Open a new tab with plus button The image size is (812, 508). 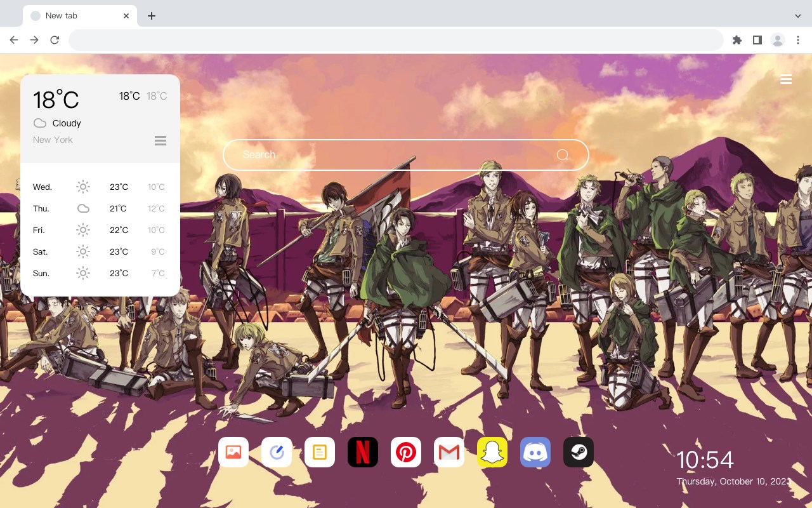(x=151, y=16)
